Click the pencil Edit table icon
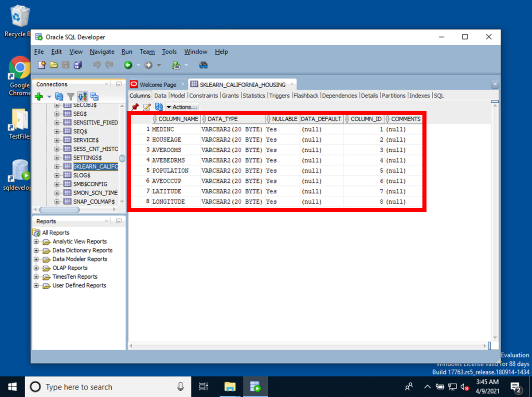Screen dimensions: 532x397 click(x=147, y=107)
